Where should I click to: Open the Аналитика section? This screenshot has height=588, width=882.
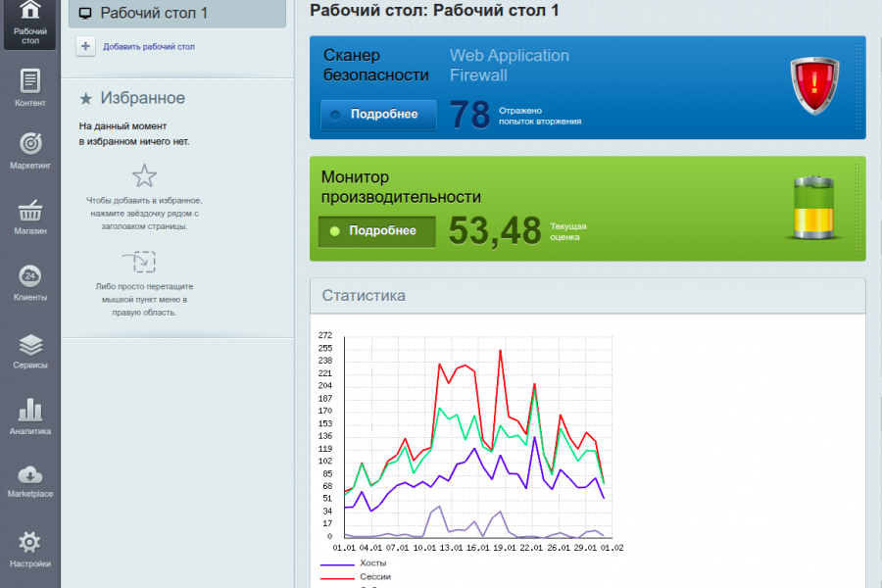[x=29, y=416]
